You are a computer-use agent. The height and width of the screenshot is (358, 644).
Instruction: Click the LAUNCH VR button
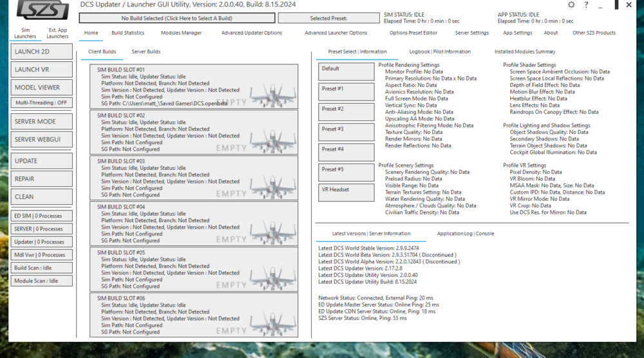[x=41, y=70]
